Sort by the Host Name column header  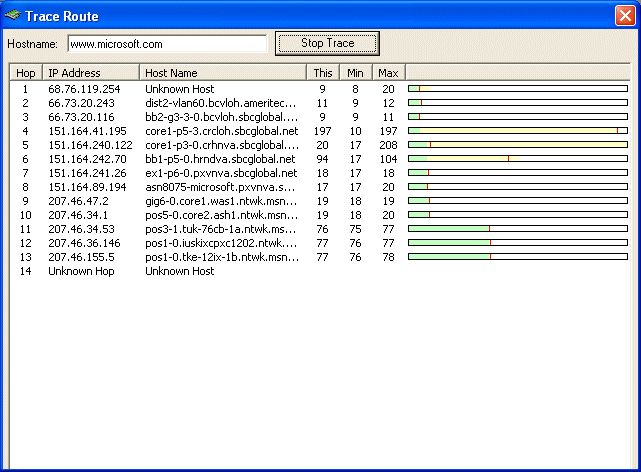(222, 73)
